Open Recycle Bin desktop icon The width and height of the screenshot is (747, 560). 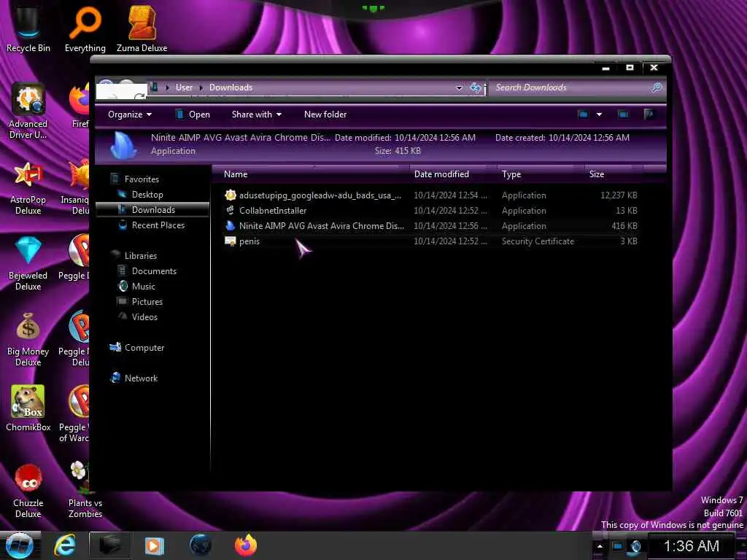click(x=28, y=29)
